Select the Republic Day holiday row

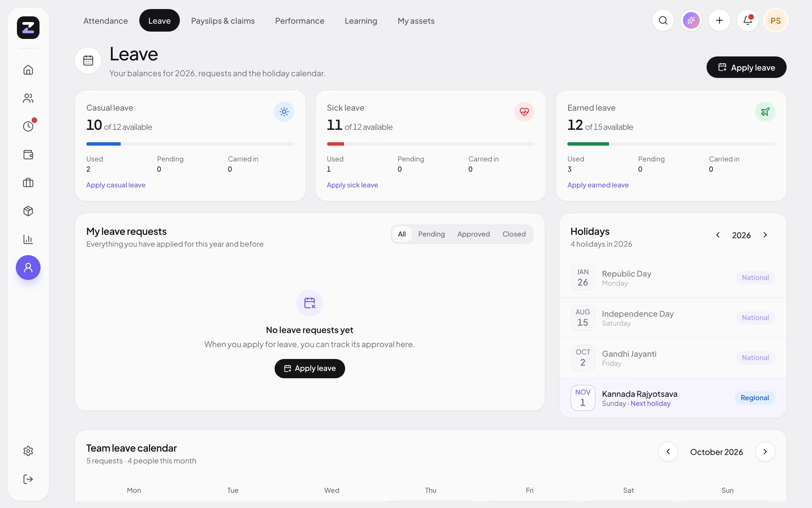coord(673,278)
